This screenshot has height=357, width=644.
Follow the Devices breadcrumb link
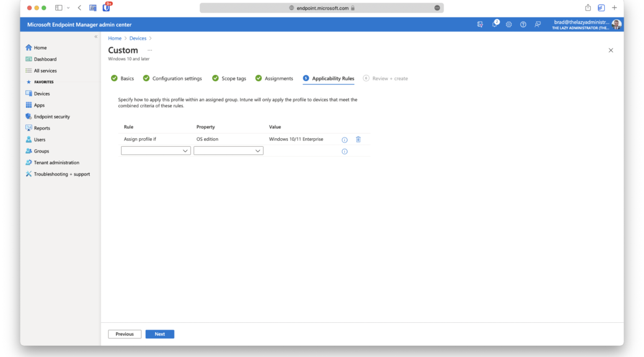pos(138,38)
